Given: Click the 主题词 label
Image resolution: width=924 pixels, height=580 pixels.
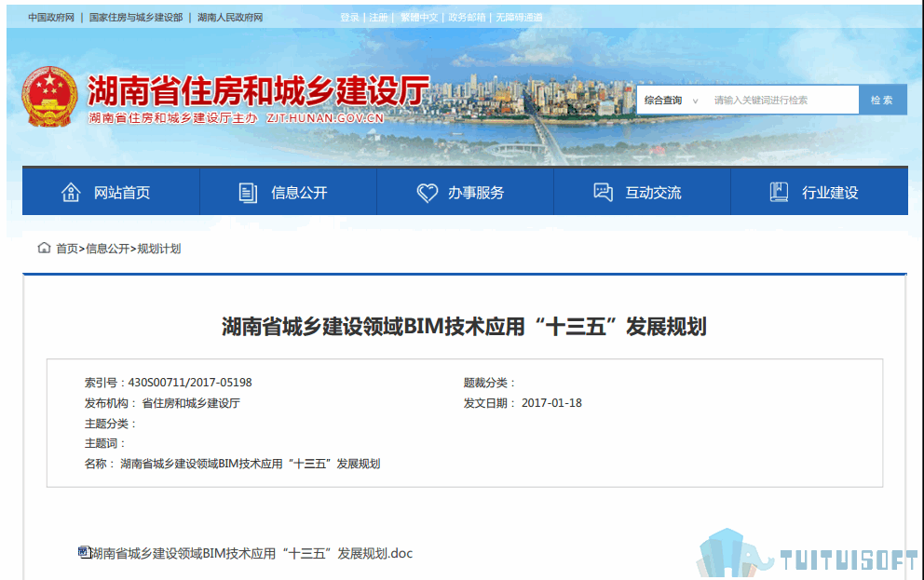Looking at the screenshot, I should tap(104, 443).
